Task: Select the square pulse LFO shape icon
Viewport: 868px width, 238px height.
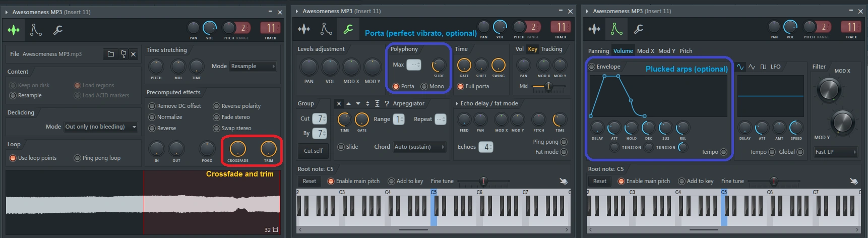Action: [x=763, y=67]
